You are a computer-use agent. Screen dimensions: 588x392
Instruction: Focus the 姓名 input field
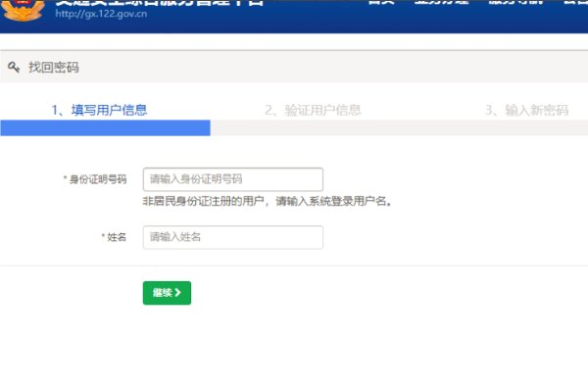coord(233,237)
